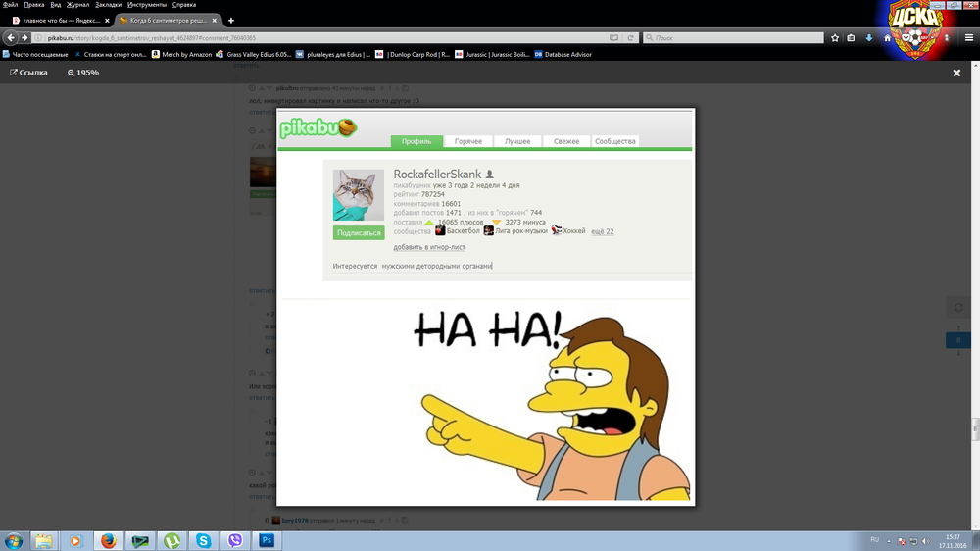
Task: Click the bookmark star icon in the toolbar
Action: [x=835, y=38]
